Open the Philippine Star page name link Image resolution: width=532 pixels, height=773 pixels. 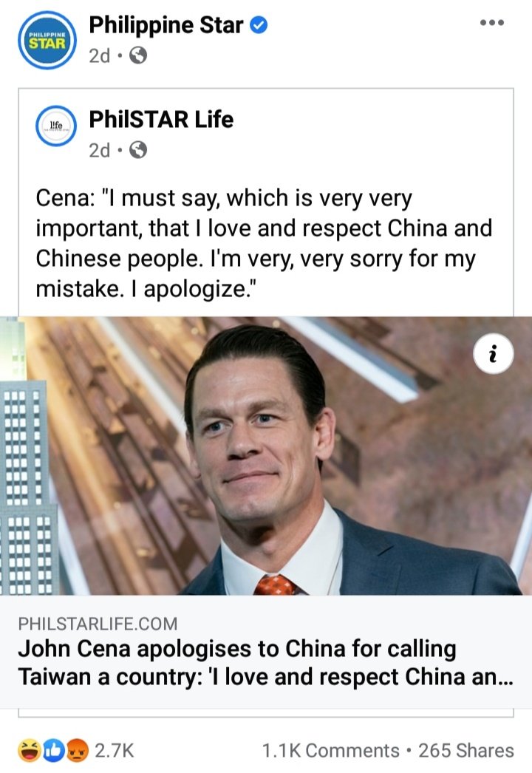166,24
